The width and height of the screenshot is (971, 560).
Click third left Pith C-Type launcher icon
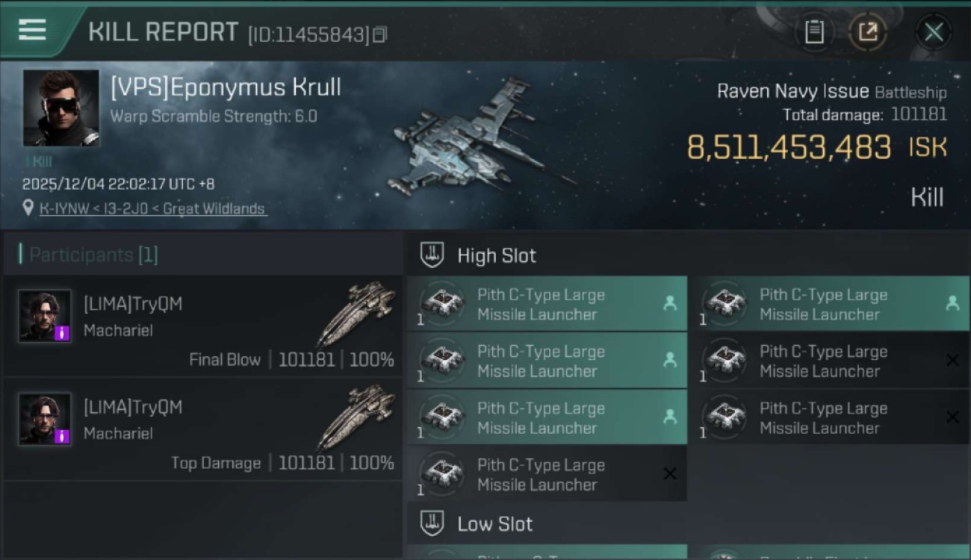tap(443, 417)
